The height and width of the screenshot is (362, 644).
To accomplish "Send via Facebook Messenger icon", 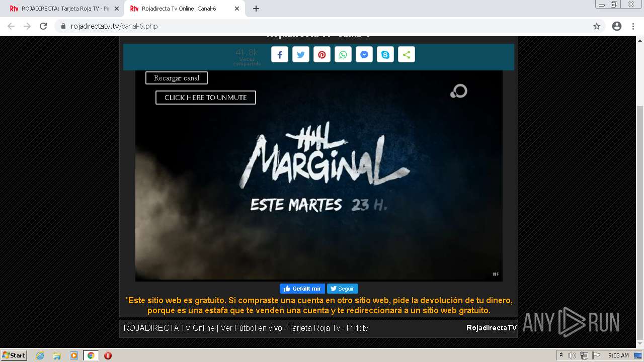I will 364,55.
